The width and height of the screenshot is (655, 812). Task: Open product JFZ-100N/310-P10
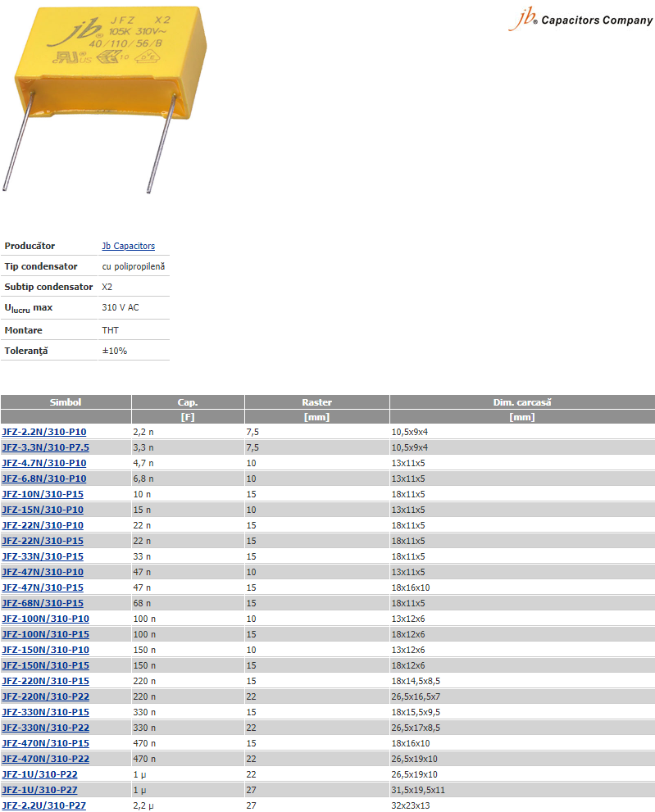tap(46, 619)
